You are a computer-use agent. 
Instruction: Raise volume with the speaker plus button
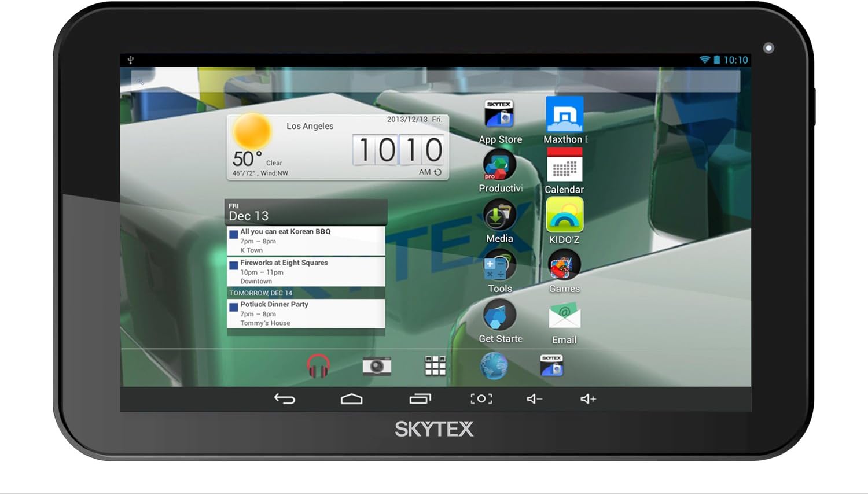(588, 398)
